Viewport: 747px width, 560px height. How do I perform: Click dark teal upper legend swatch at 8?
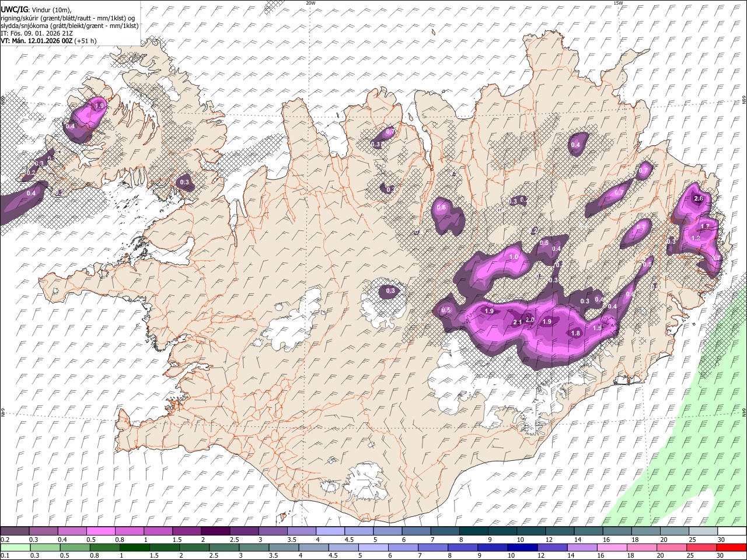tap(474, 531)
